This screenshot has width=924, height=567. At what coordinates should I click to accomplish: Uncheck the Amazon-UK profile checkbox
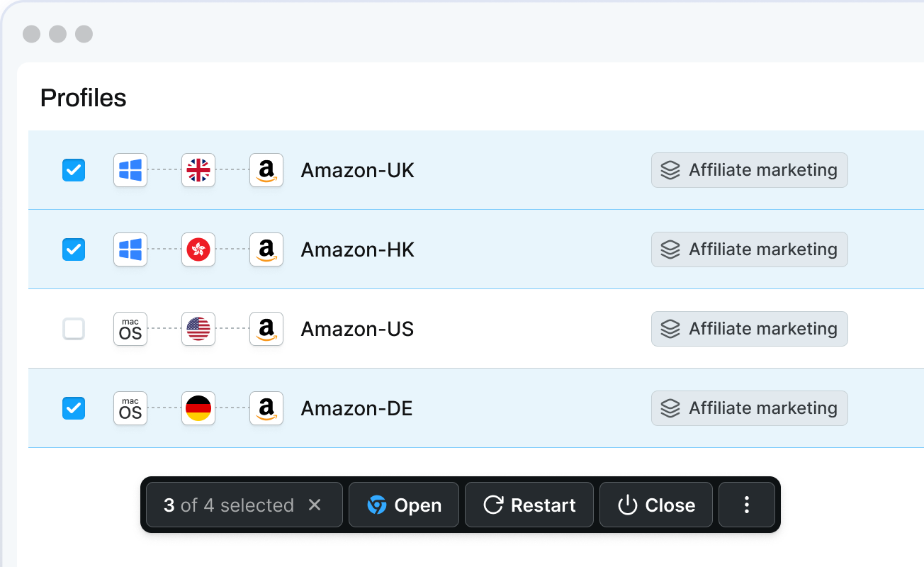point(74,170)
